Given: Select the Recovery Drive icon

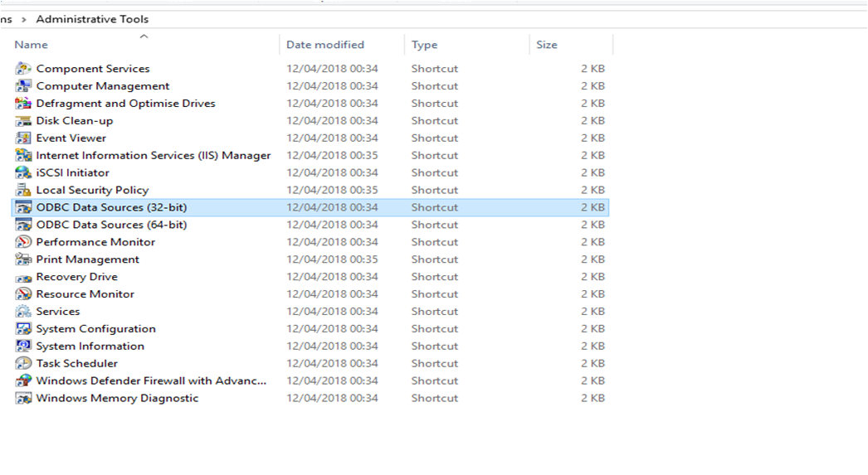Looking at the screenshot, I should [23, 278].
